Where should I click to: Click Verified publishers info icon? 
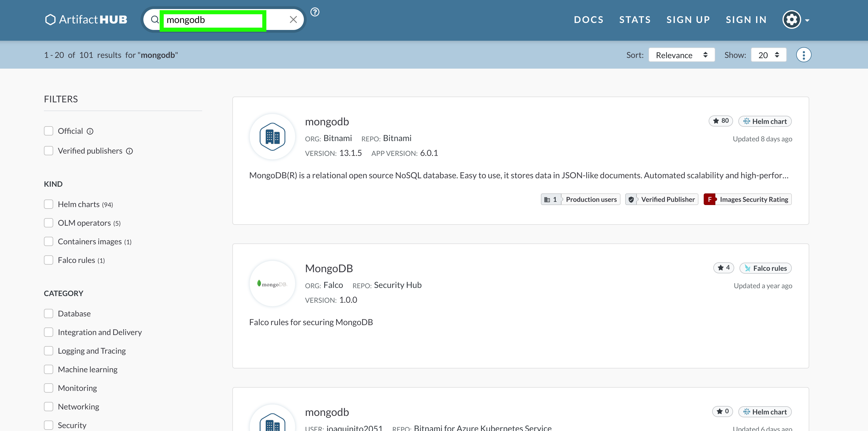(x=129, y=151)
